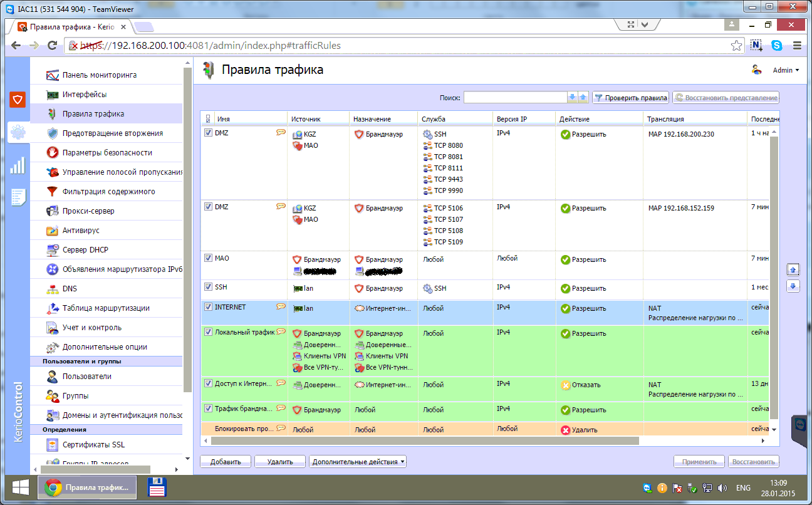This screenshot has width=812, height=505.
Task: Click the browser back arrow
Action: click(16, 46)
